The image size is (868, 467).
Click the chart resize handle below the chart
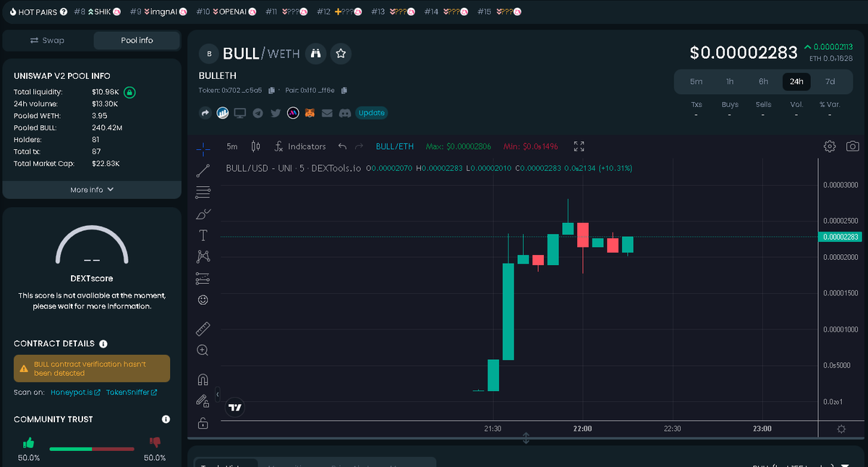pos(526,439)
